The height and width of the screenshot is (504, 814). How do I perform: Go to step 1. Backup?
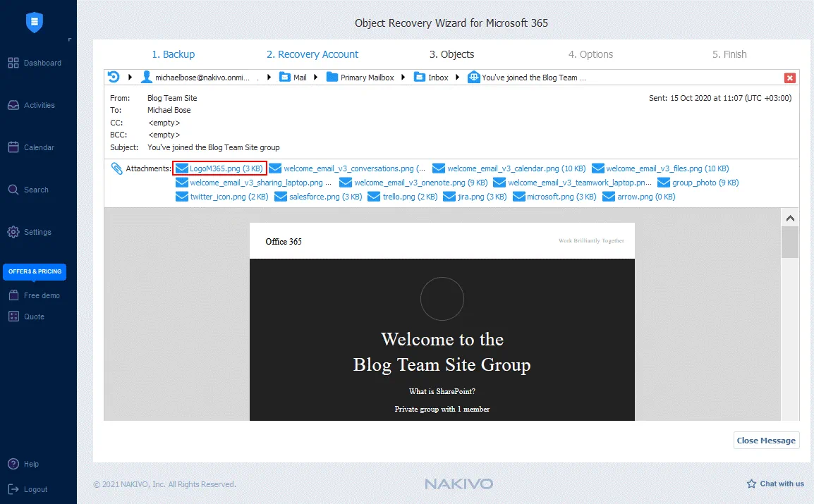[173, 54]
